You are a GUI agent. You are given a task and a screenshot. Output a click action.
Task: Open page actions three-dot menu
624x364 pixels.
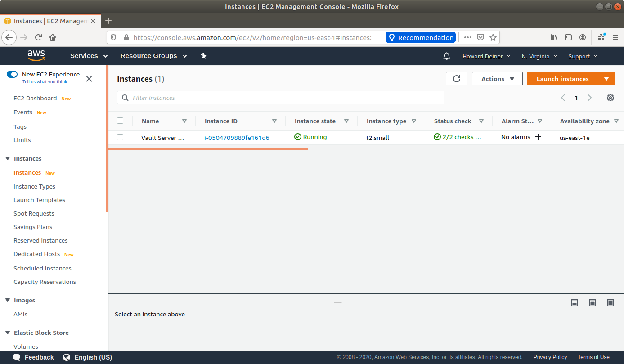(x=468, y=37)
